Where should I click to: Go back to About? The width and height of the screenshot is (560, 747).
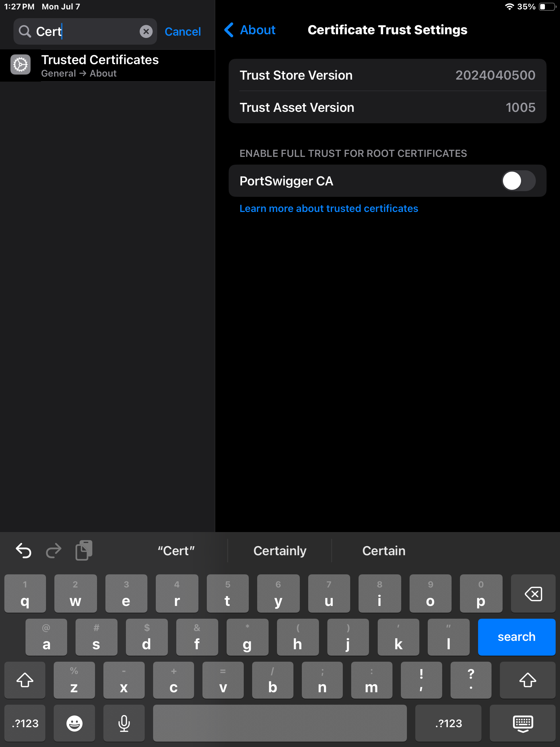[x=250, y=30]
